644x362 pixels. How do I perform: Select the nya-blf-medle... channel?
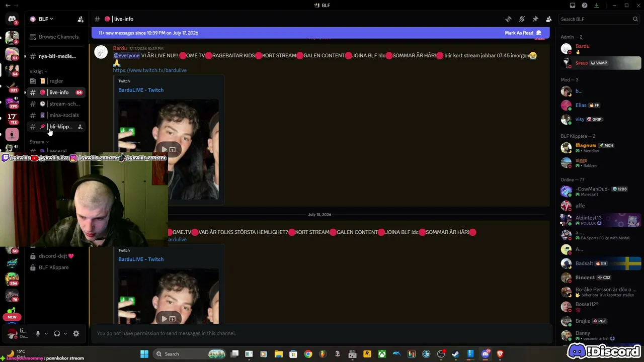(56, 56)
